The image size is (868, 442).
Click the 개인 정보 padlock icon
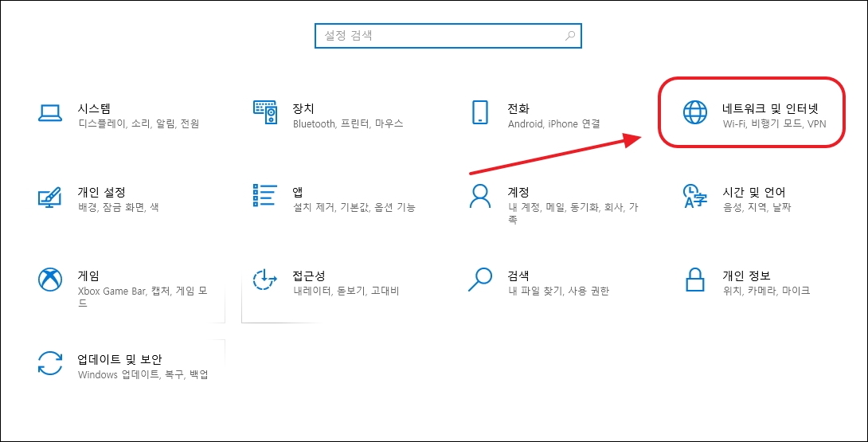click(694, 280)
